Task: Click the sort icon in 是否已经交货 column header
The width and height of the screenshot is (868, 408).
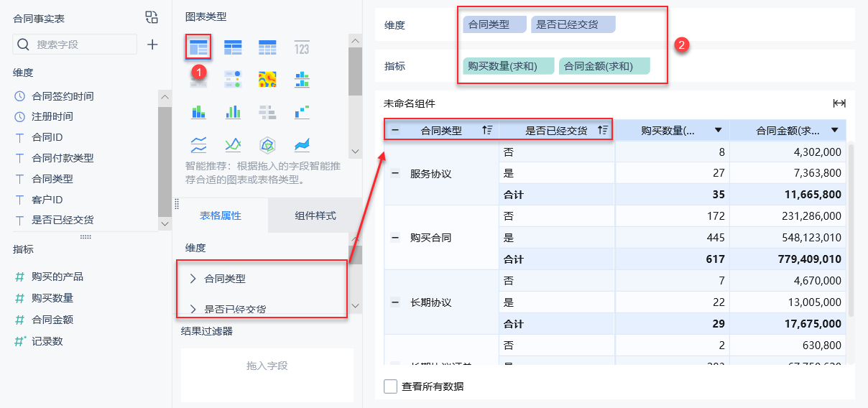Action: [603, 130]
